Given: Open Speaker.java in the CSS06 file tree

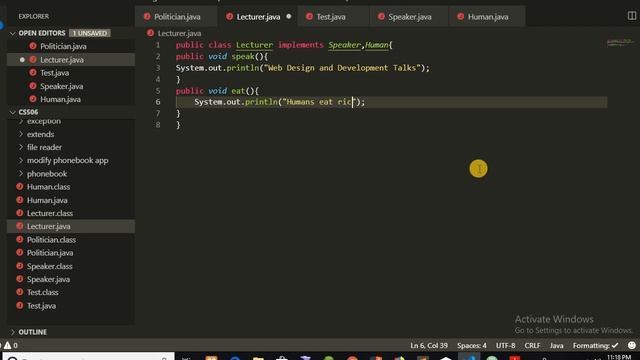Looking at the screenshot, I should (x=48, y=280).
